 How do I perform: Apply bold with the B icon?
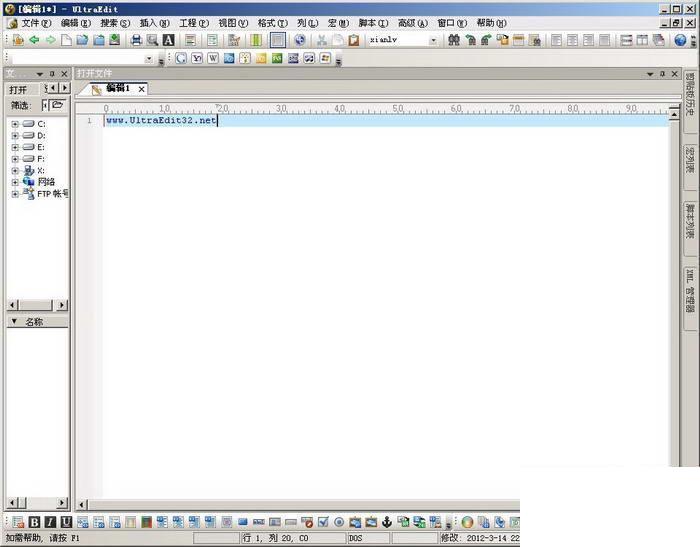click(x=34, y=522)
